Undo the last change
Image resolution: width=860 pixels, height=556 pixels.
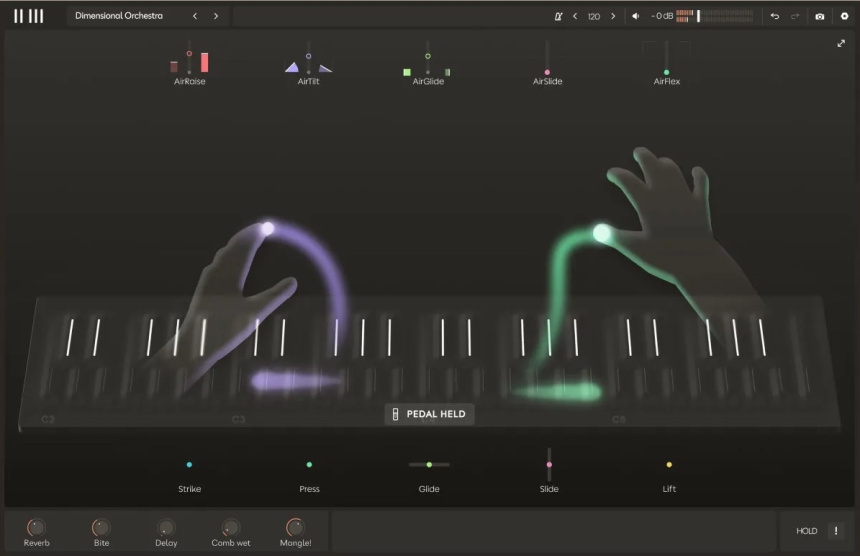(x=775, y=16)
